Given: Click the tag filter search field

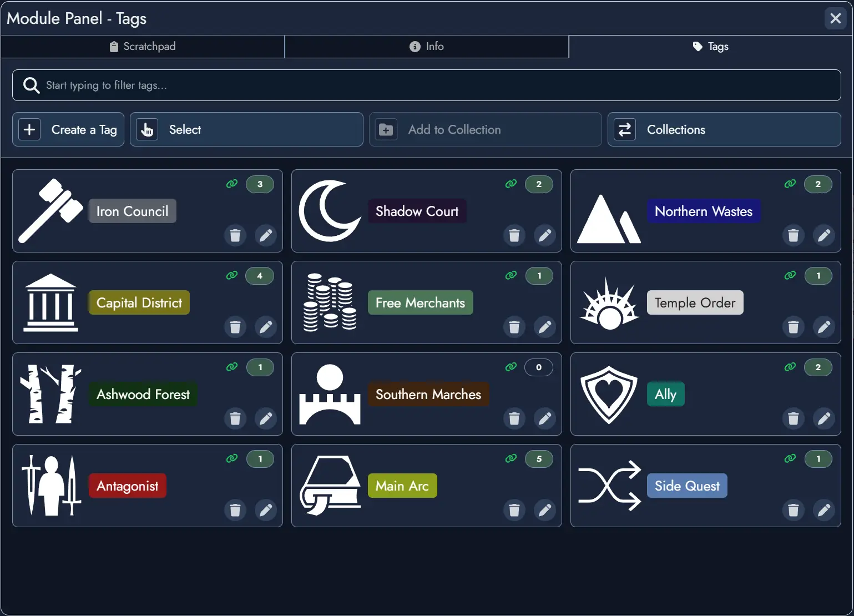Looking at the screenshot, I should pos(426,85).
